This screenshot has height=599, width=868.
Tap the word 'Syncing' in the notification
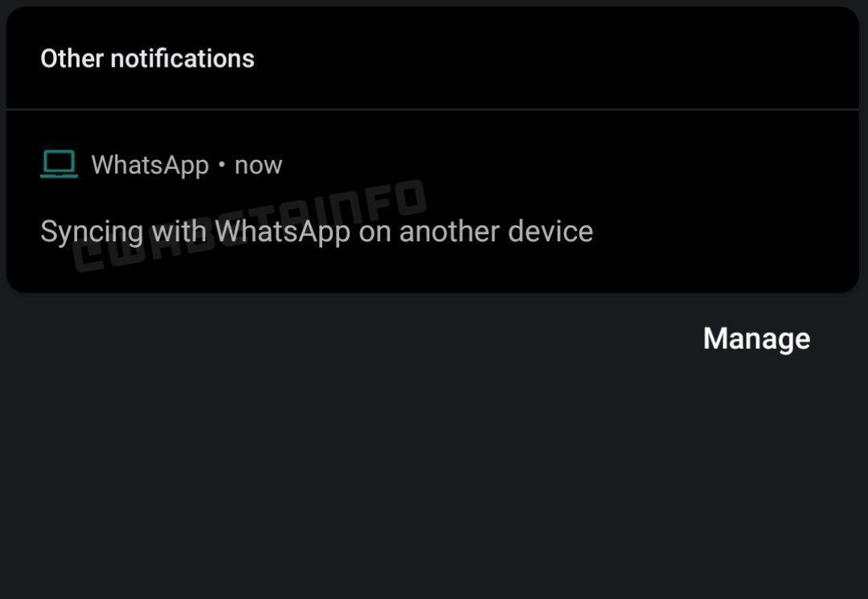pyautogui.click(x=92, y=232)
